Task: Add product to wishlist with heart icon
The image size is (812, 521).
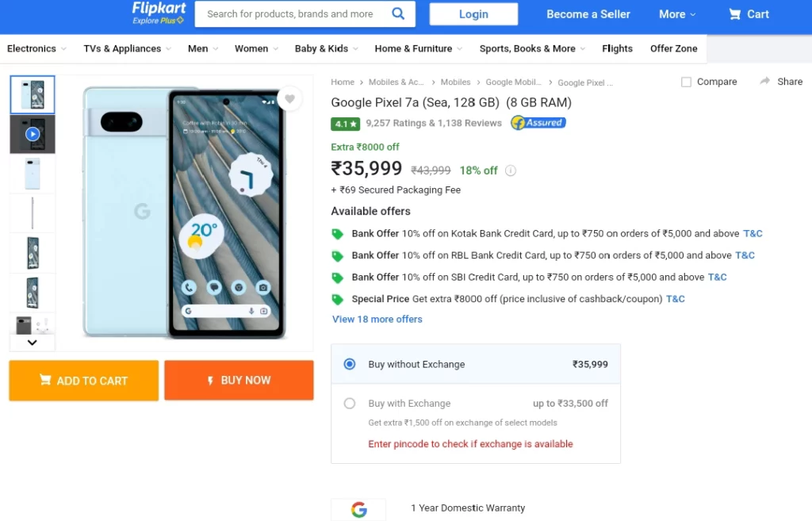Action: point(289,99)
